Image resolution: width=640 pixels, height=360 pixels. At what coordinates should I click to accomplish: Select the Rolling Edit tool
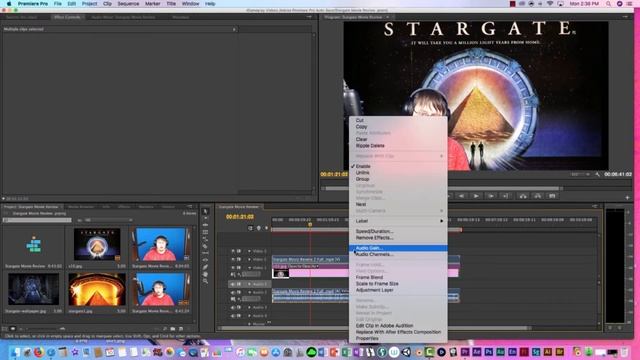(205, 232)
